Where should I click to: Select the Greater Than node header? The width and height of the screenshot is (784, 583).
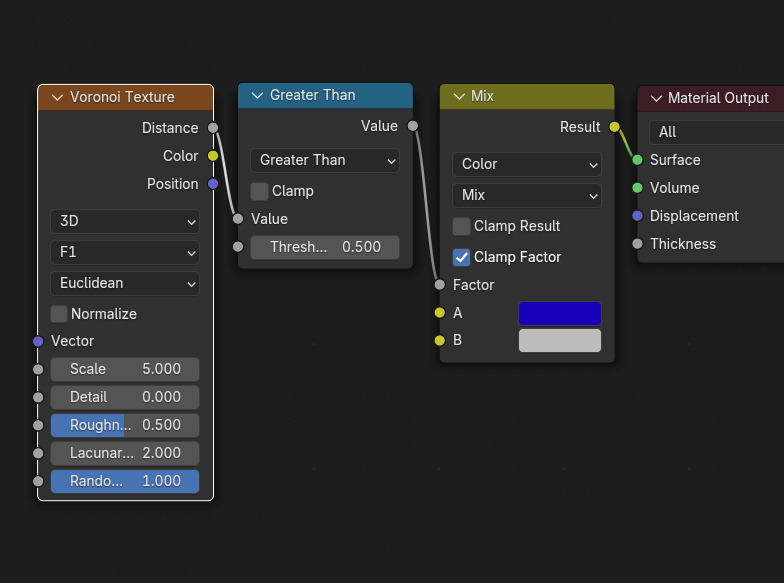(x=326, y=96)
